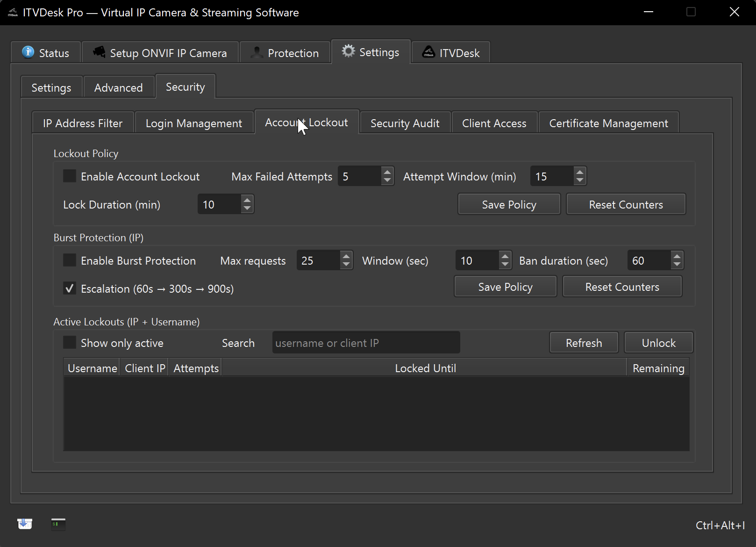Select the ITVDesk tab
Screen dimensions: 756x547
coord(451,53)
